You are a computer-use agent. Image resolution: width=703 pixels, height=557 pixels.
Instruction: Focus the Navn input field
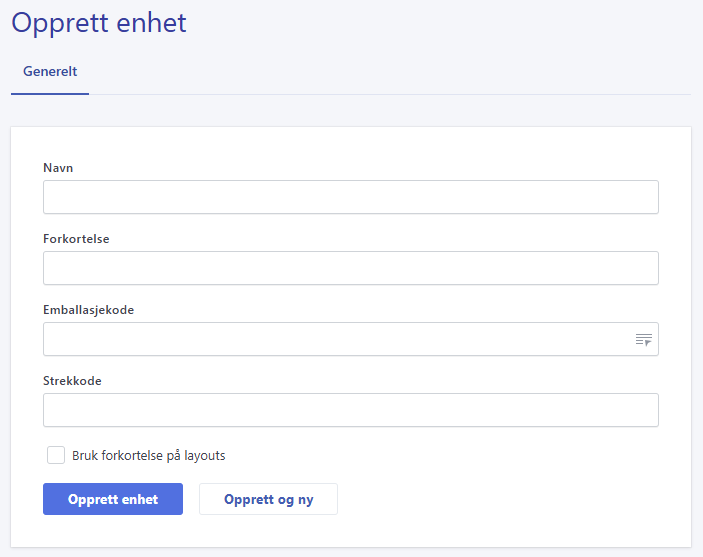(351, 197)
